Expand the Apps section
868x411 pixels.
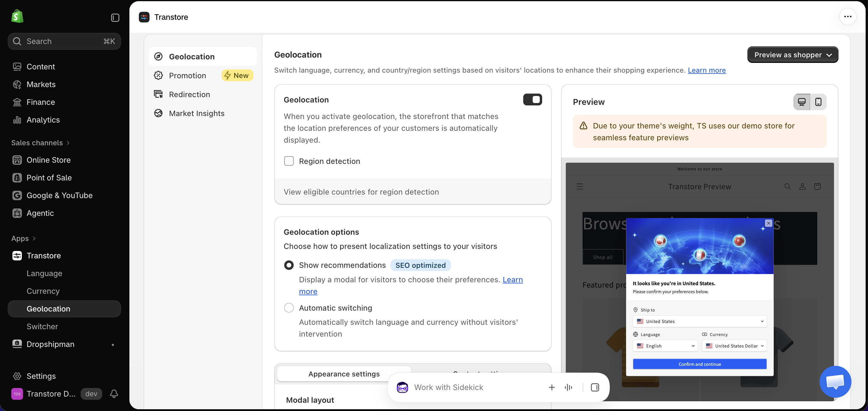point(24,239)
